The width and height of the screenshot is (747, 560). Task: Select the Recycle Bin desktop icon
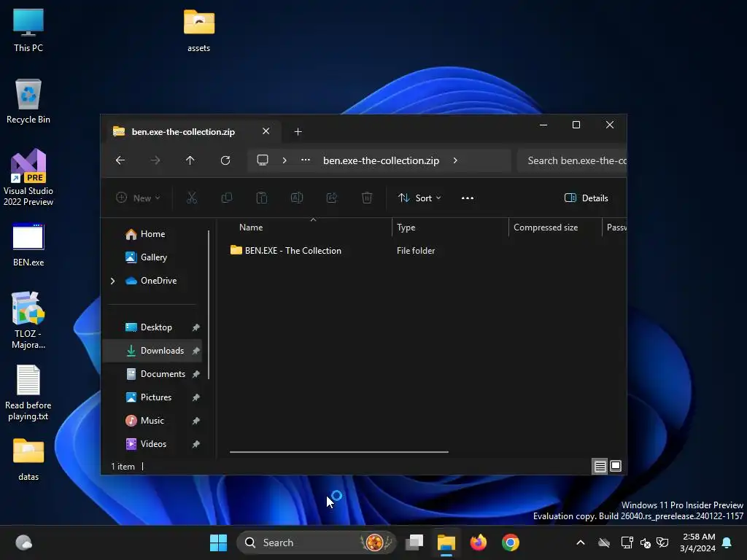[28, 101]
